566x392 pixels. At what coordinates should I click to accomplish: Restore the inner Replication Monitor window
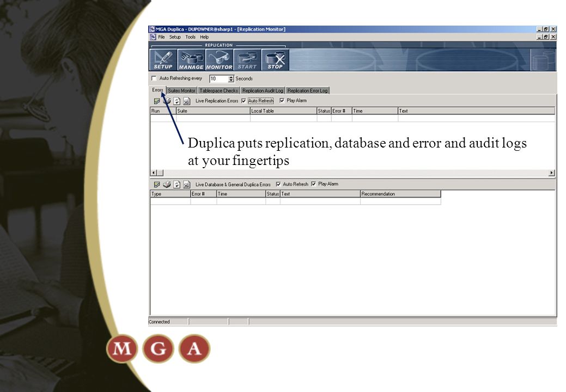tap(546, 37)
